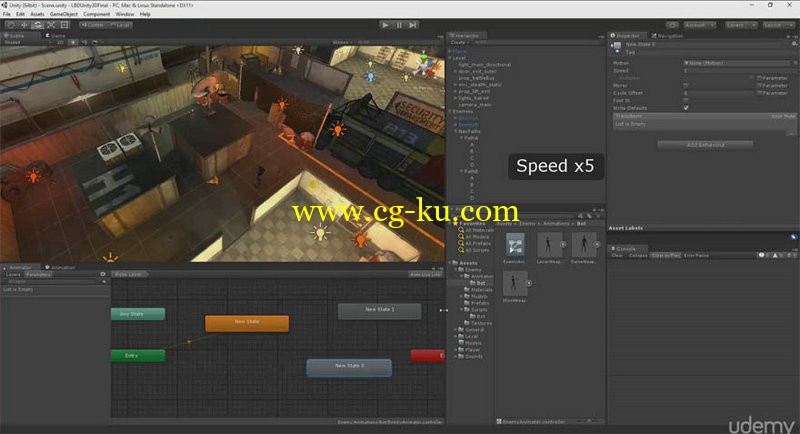800x434 pixels.
Task: Expand the Player folder in Project
Action: tap(456, 350)
